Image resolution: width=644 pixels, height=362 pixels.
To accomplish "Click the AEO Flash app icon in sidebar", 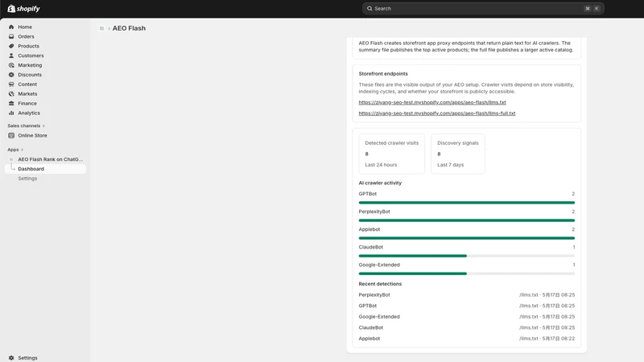I will (x=11, y=159).
